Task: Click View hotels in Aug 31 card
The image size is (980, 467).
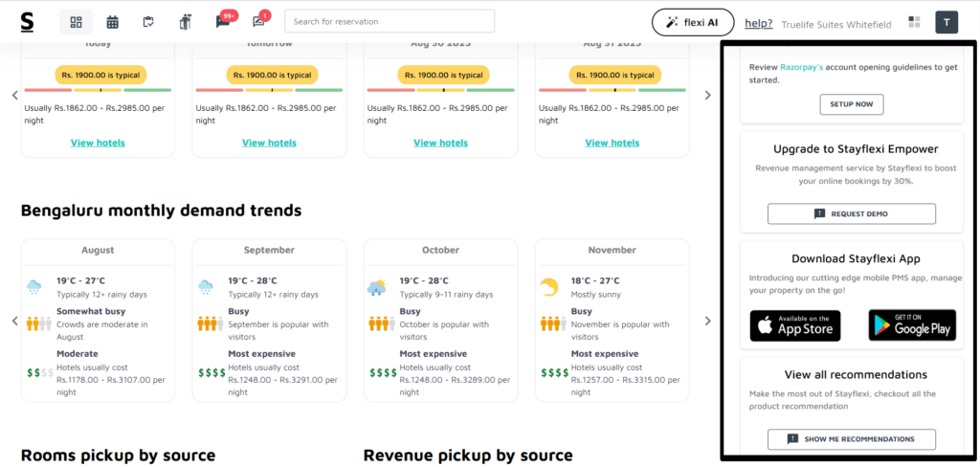Action: (x=612, y=143)
